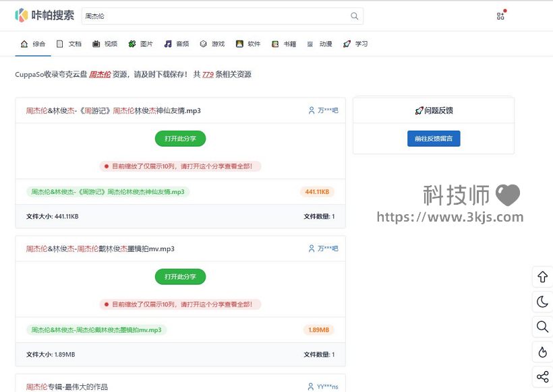Open the 软件 tab

248,44
